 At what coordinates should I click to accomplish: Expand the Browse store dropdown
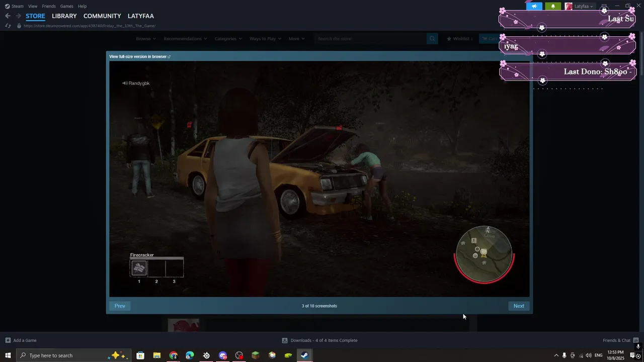[146, 39]
